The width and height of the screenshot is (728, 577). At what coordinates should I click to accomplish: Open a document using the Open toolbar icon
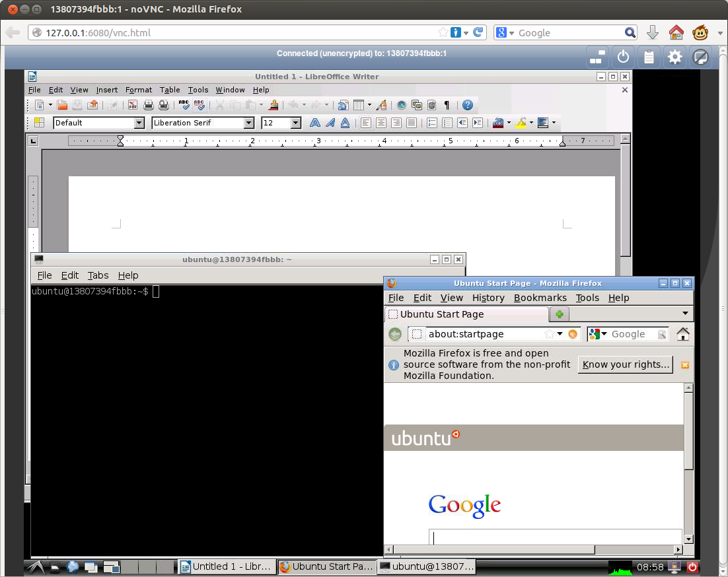click(x=61, y=105)
